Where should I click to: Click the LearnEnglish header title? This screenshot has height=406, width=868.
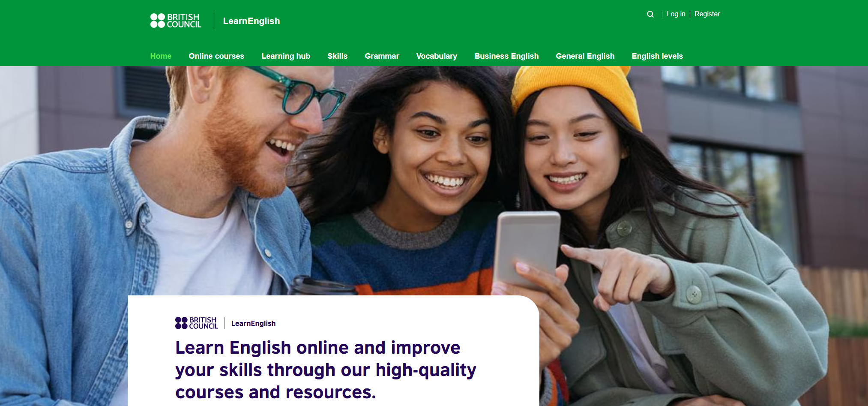[x=251, y=21]
